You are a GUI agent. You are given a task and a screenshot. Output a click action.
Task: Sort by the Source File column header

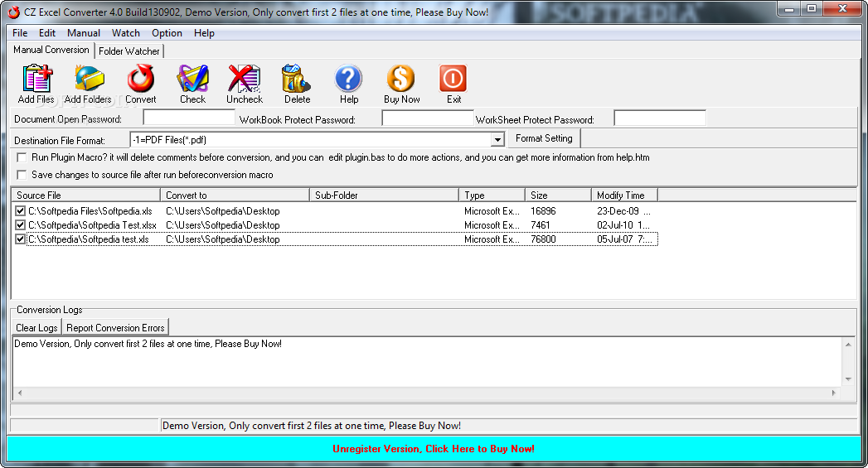coord(85,195)
